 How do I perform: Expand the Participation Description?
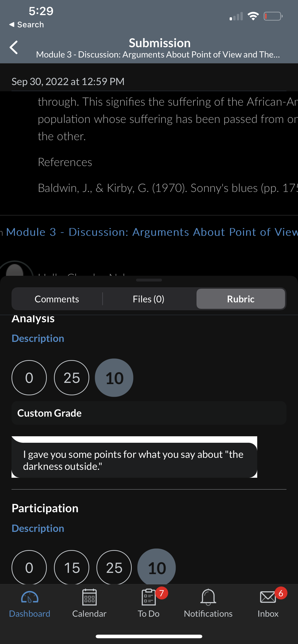(x=38, y=528)
